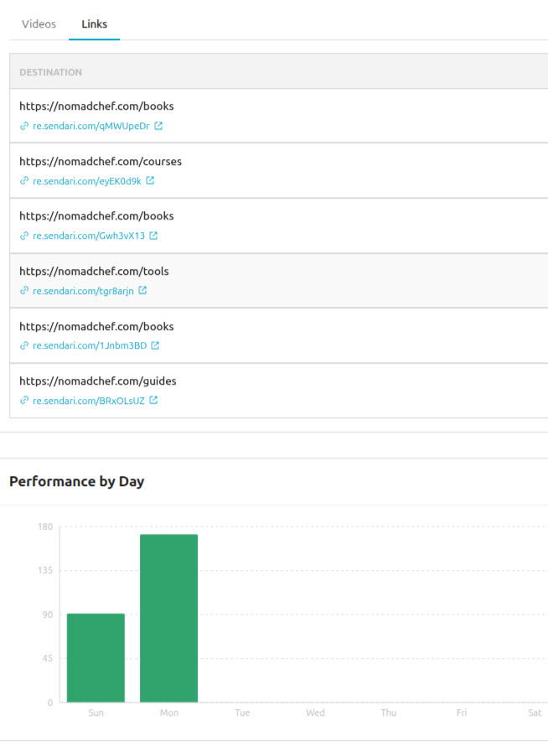This screenshot has width=548, height=756.
Task: Click the external-link icon beside re.sendari.com/qMWUpeDr
Action: [158, 126]
